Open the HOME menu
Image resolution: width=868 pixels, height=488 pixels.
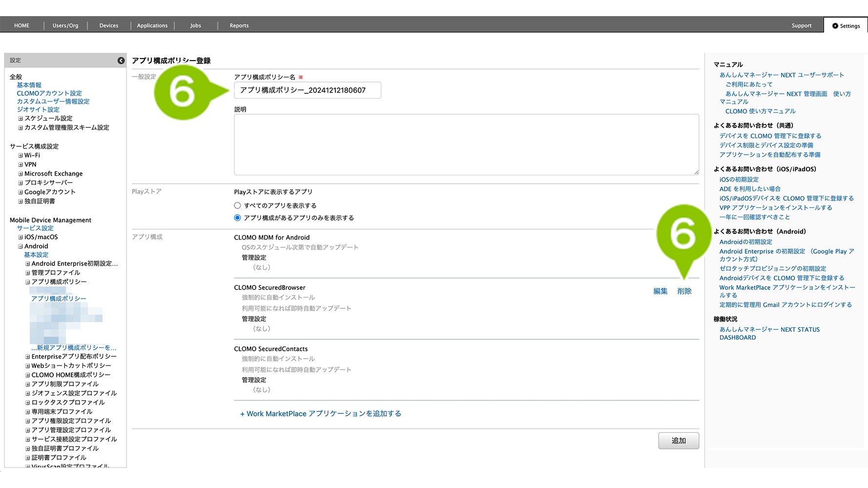(21, 25)
